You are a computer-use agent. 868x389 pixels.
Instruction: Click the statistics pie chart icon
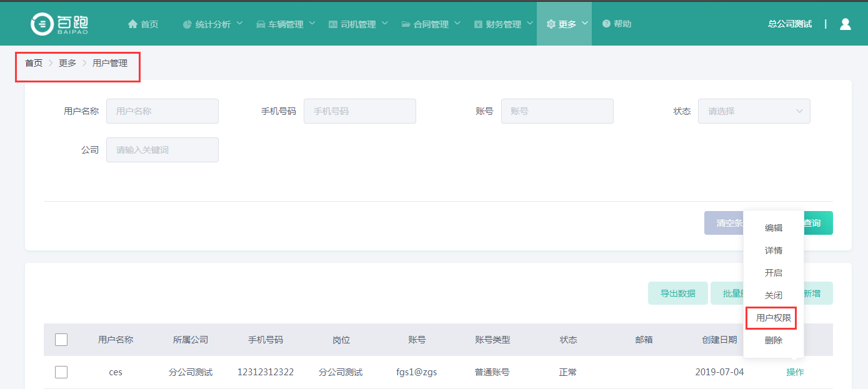pos(187,24)
